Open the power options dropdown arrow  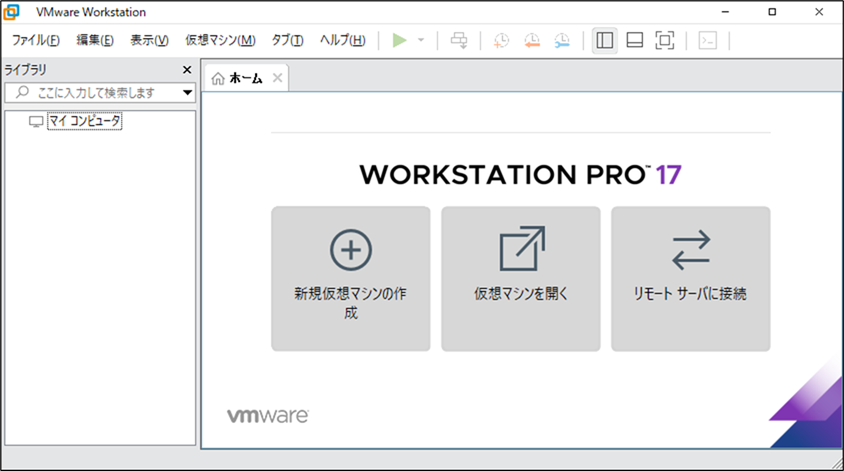coord(421,40)
